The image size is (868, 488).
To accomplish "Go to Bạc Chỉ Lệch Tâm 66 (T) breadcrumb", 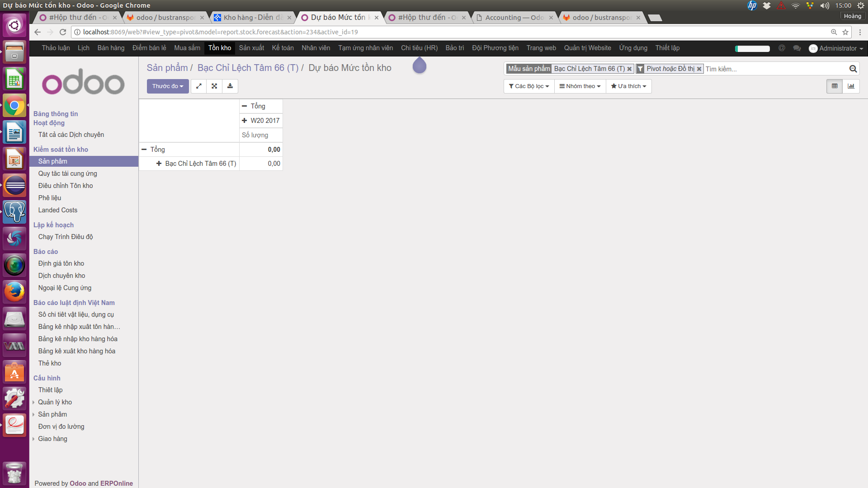I will (248, 68).
